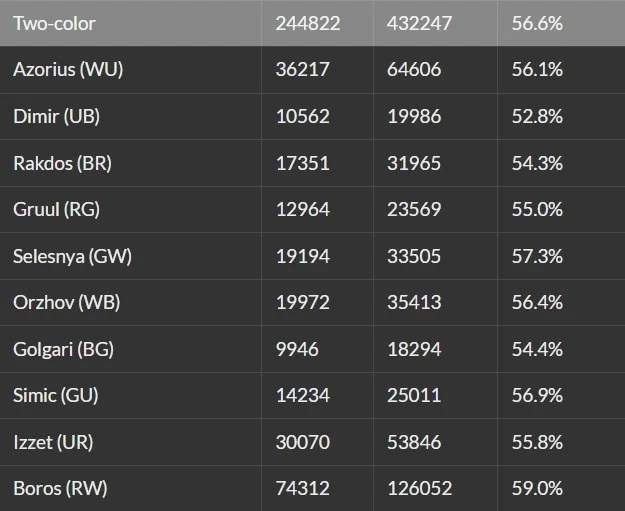Select the Gruul (RG) row label

click(x=57, y=210)
